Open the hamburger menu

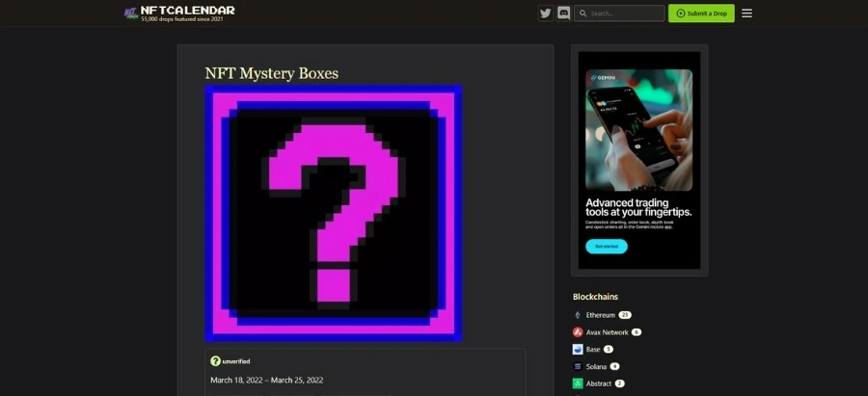tap(746, 13)
